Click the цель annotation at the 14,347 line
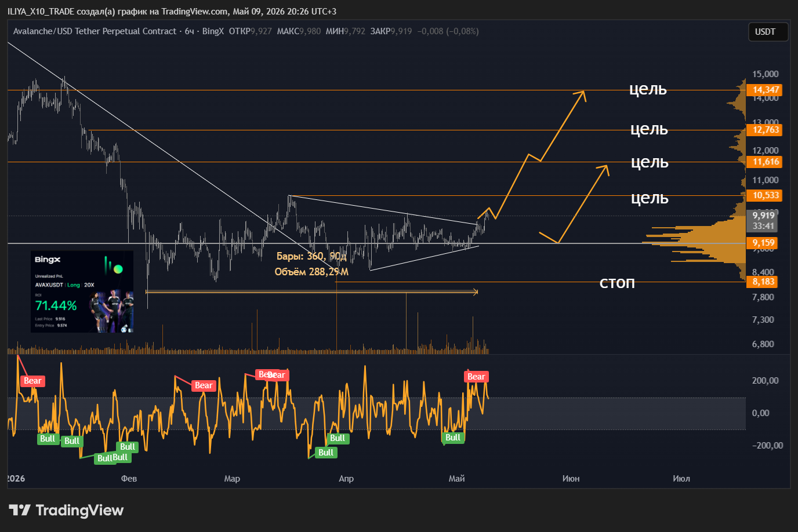 [648, 89]
